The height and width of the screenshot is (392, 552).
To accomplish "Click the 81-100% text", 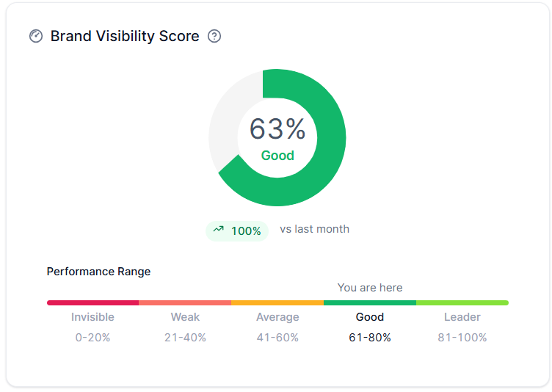I will click(462, 338).
